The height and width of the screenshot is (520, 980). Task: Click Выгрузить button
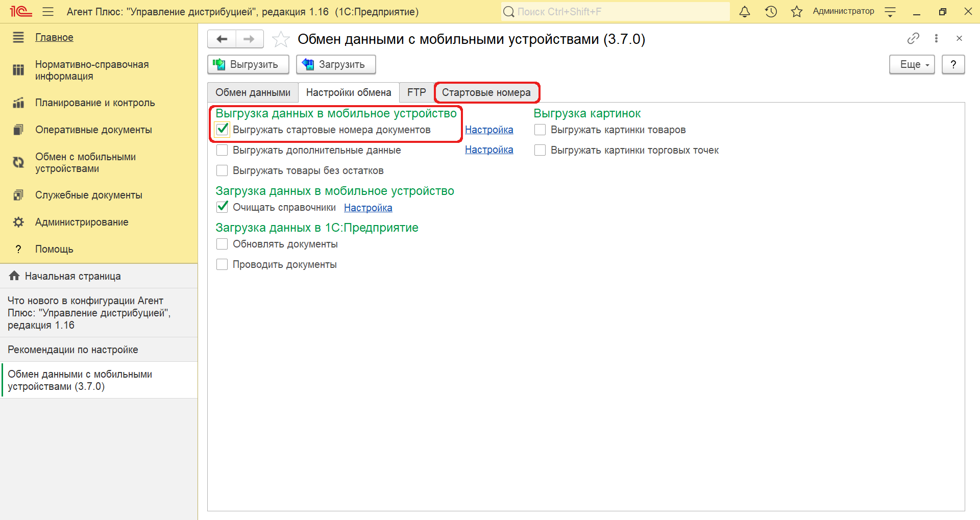coord(248,64)
